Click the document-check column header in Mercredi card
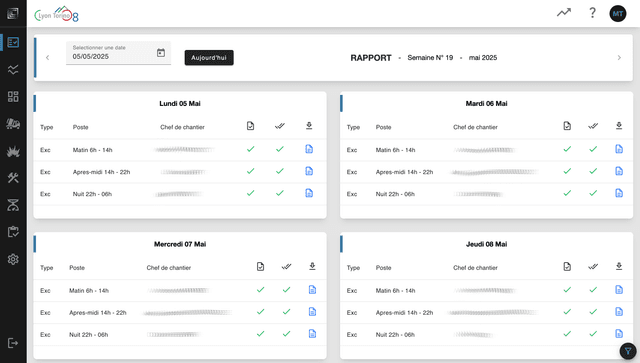 tap(260, 267)
